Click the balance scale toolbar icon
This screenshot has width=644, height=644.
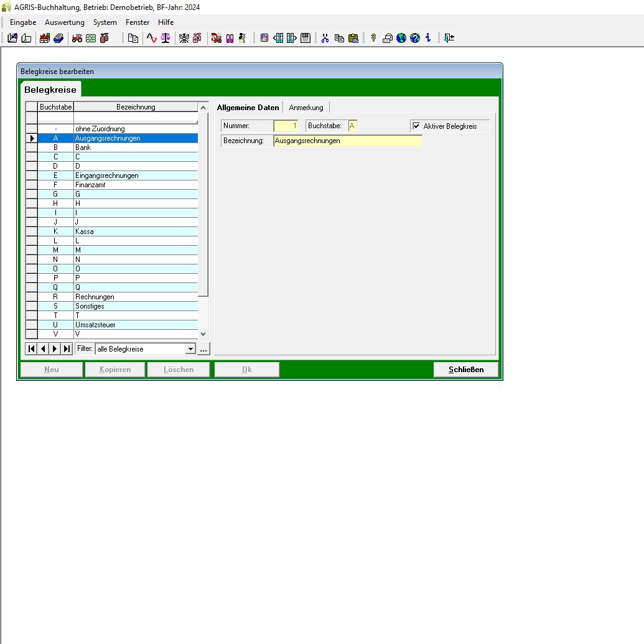point(165,38)
